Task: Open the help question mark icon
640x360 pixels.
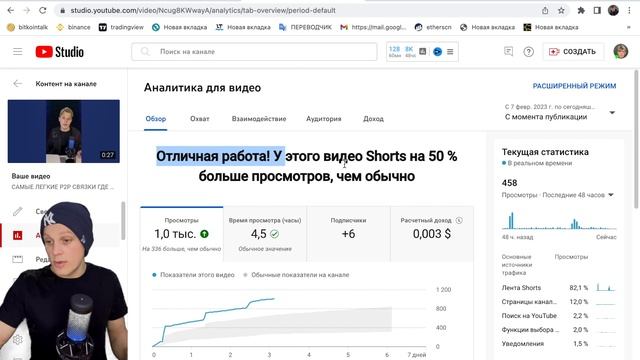Action: coord(529,52)
